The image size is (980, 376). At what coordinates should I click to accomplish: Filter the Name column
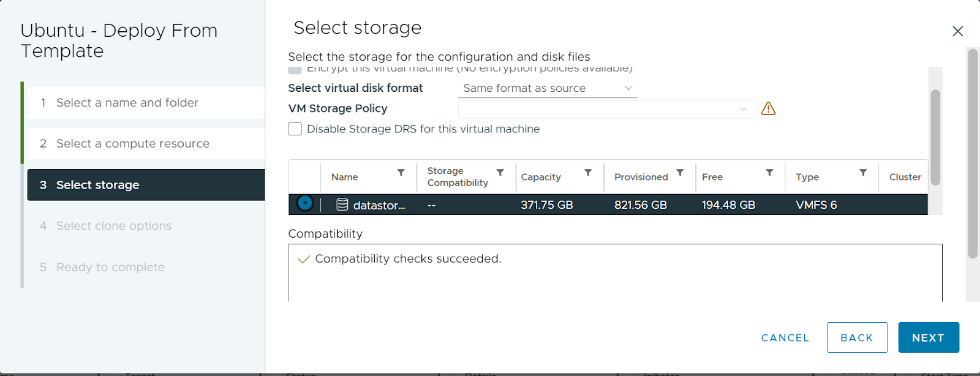coord(401,173)
